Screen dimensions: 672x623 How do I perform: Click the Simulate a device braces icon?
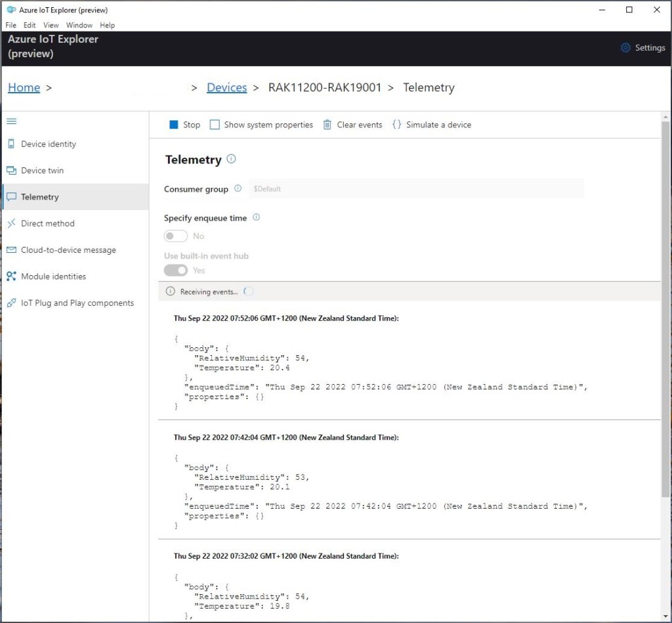[396, 125]
